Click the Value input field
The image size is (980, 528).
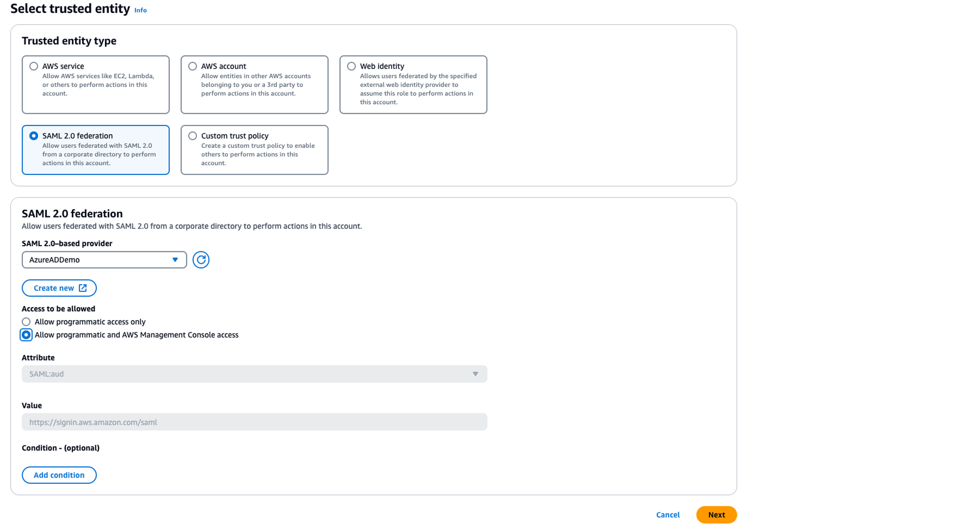(x=254, y=422)
